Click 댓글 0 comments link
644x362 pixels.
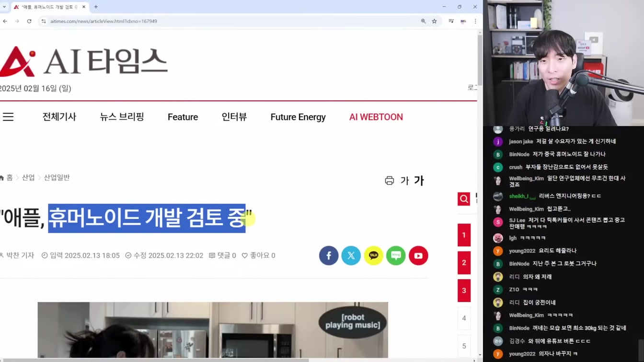point(222,256)
